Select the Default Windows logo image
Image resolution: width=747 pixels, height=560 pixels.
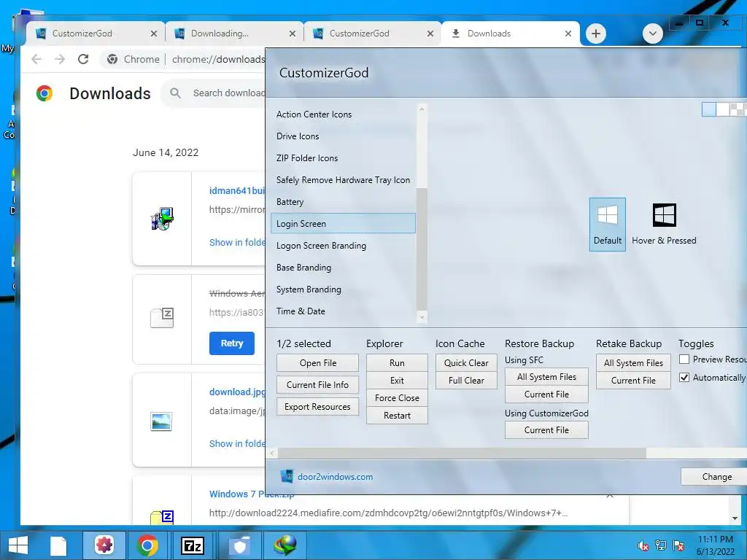[608, 225]
